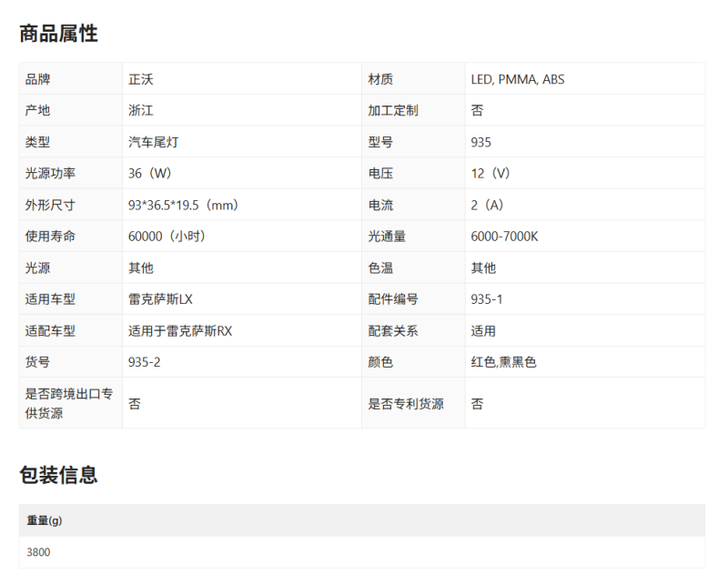Screen dimensions: 728x585
Task: Click the material value LED, PMMA, ABS
Action: [517, 79]
